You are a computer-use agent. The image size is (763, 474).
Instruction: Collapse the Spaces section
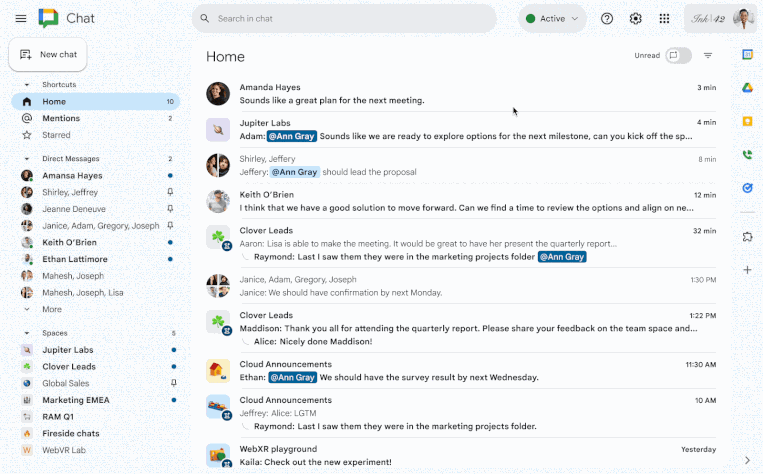point(27,333)
